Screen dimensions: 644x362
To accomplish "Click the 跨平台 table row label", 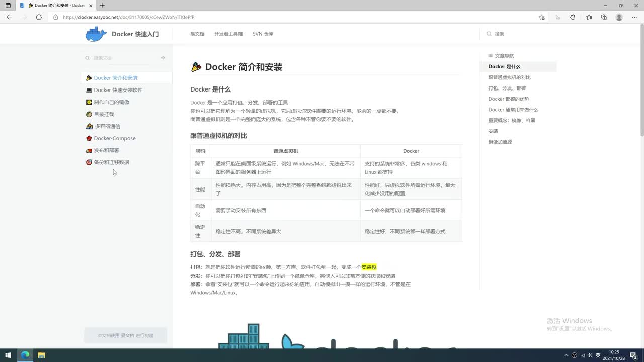I will [x=200, y=168].
